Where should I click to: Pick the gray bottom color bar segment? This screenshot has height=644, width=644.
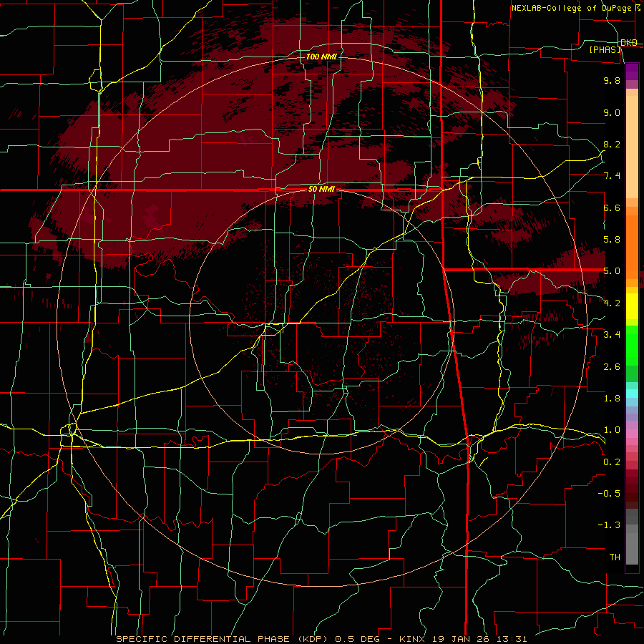coord(632,550)
